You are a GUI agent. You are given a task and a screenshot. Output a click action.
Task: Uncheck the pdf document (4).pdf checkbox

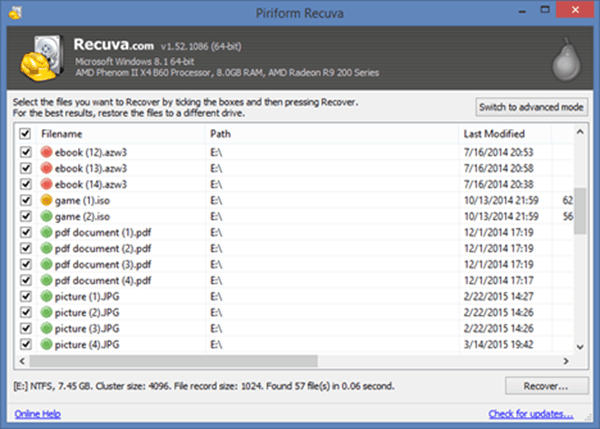click(26, 281)
